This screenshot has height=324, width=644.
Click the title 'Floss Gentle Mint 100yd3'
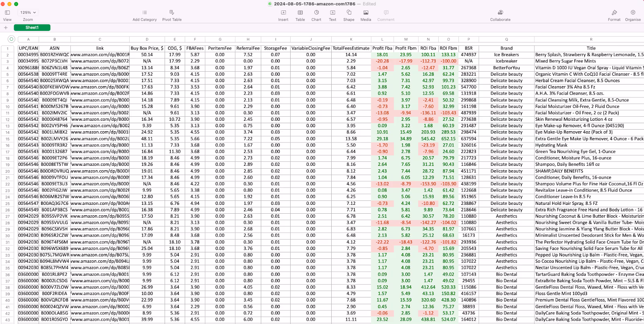coord(561,293)
